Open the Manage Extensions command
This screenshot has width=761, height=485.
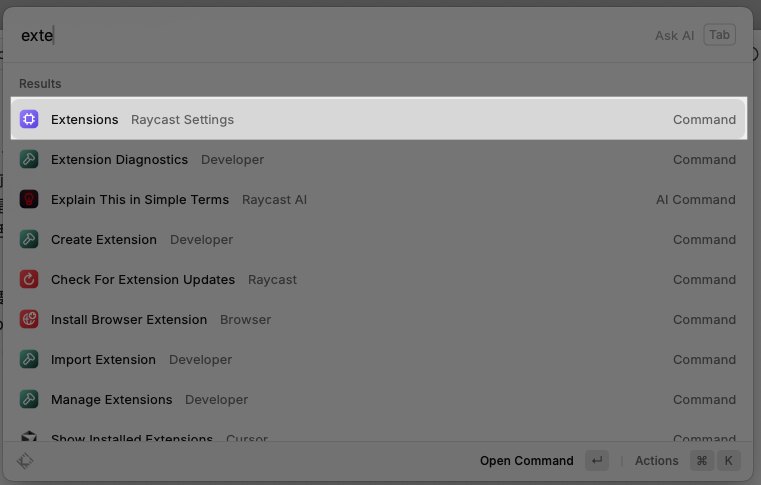(379, 399)
